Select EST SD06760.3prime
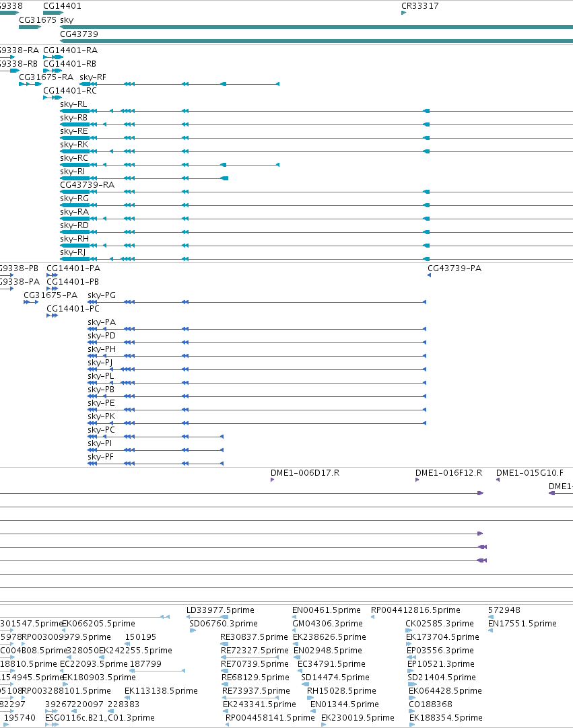This screenshot has height=728, width=573. coord(193,630)
